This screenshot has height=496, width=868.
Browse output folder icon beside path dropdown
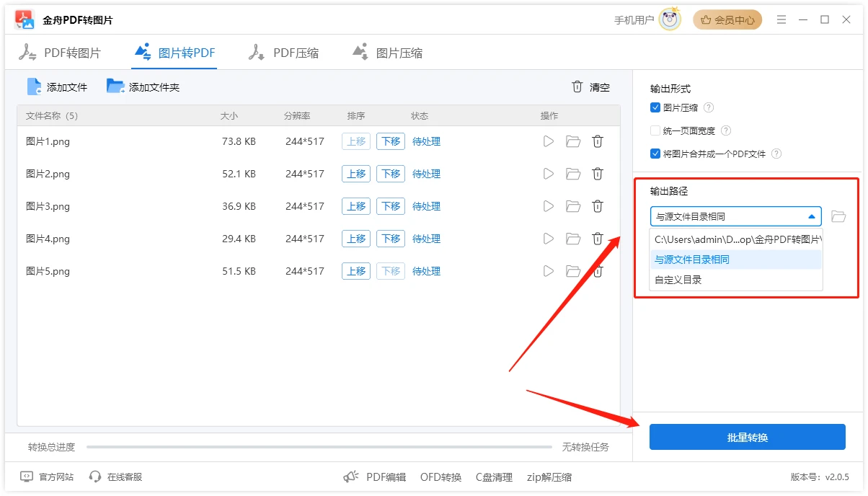click(x=838, y=216)
